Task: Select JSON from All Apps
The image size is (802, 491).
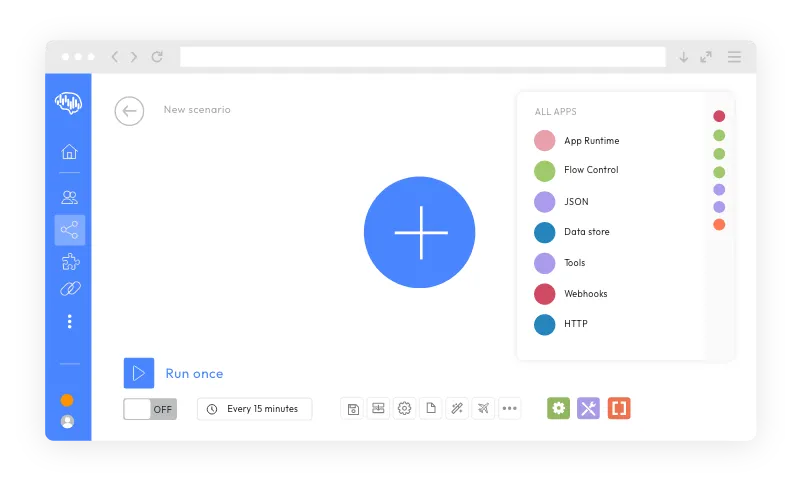Action: pyautogui.click(x=562, y=202)
